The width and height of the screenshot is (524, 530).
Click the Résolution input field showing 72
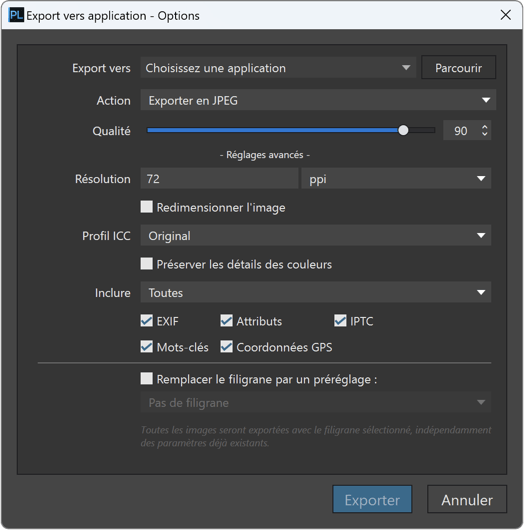click(x=219, y=178)
